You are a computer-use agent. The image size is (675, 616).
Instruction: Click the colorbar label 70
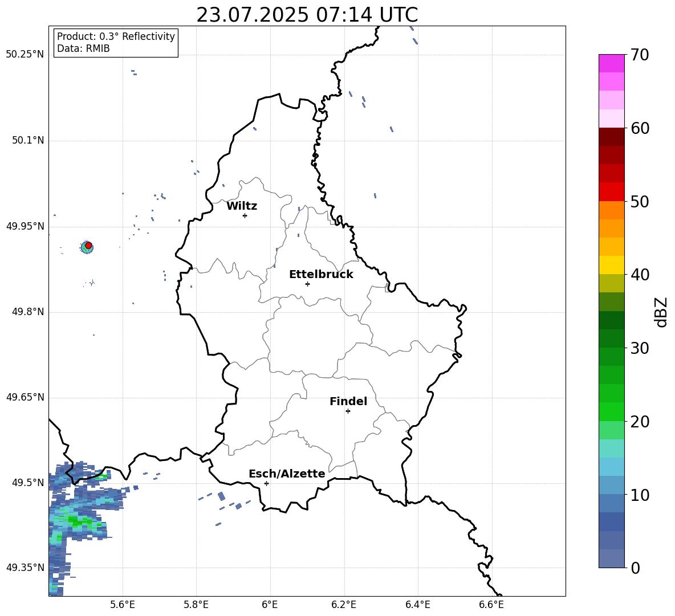point(640,55)
